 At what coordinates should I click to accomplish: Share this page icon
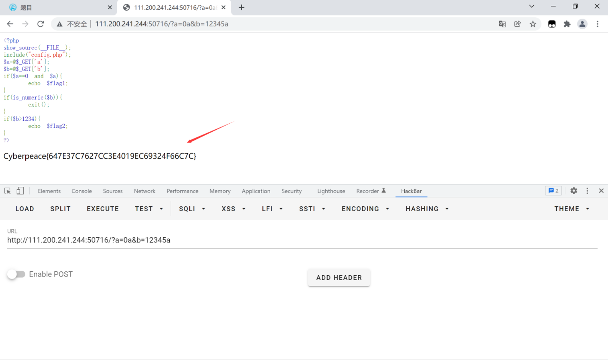(518, 24)
